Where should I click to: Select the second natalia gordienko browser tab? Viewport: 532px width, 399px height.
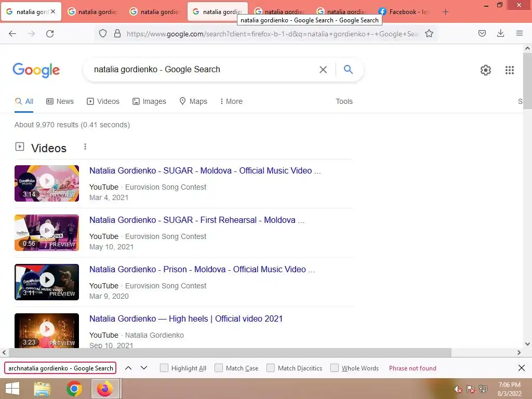pos(93,12)
